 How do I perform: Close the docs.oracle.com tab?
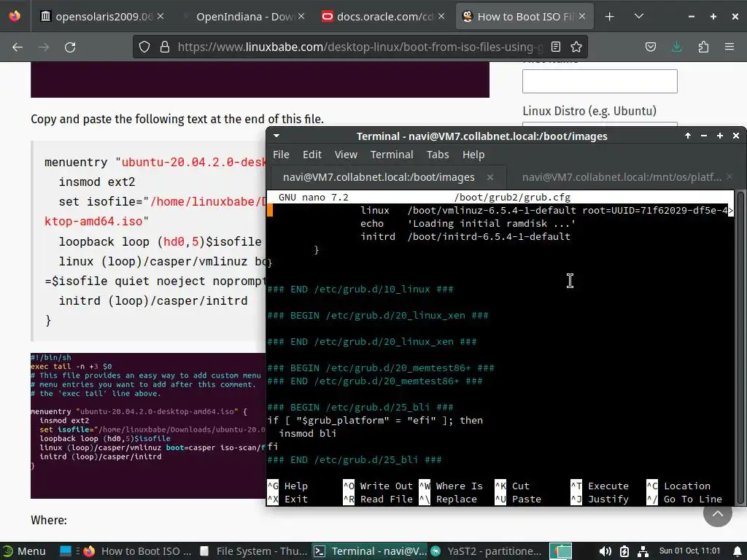441,16
